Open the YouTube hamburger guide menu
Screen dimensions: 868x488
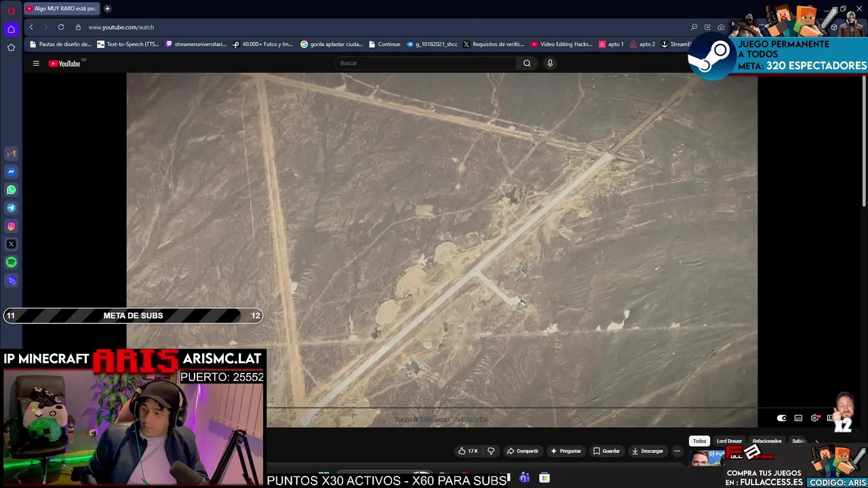click(36, 63)
